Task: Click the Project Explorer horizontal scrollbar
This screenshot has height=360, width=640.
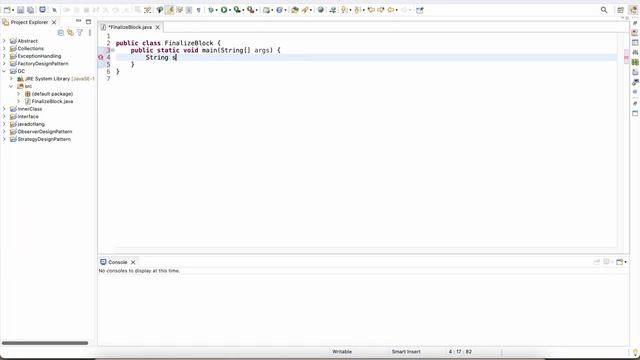Action: click(45, 343)
